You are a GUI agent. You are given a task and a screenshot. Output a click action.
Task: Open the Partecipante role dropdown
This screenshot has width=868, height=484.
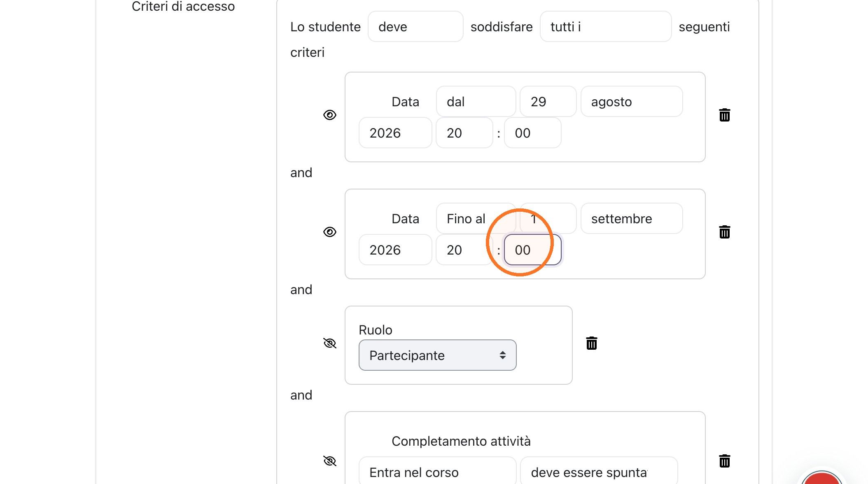437,355
